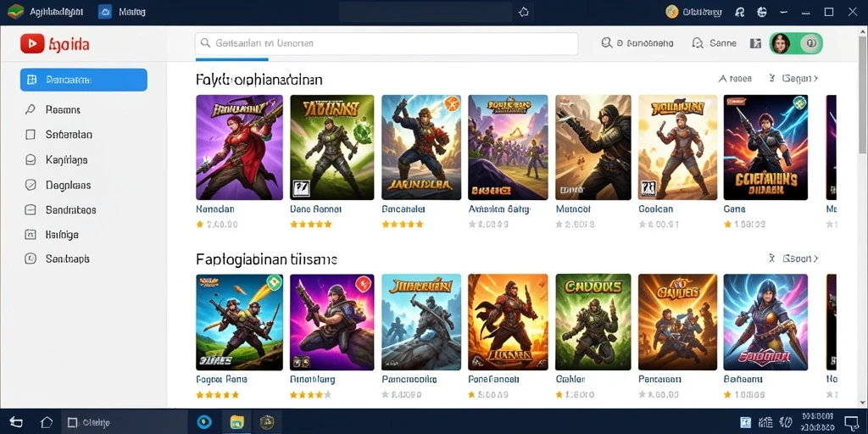Viewport: 868px width, 434px height.
Task: Open the green Gahien game thumbnail
Action: [593, 322]
